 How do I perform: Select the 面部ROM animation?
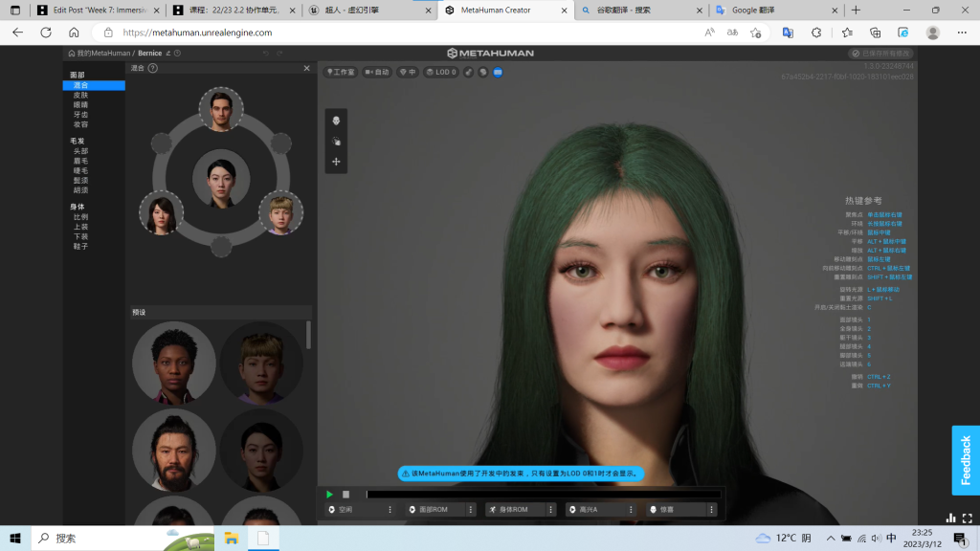(435, 510)
